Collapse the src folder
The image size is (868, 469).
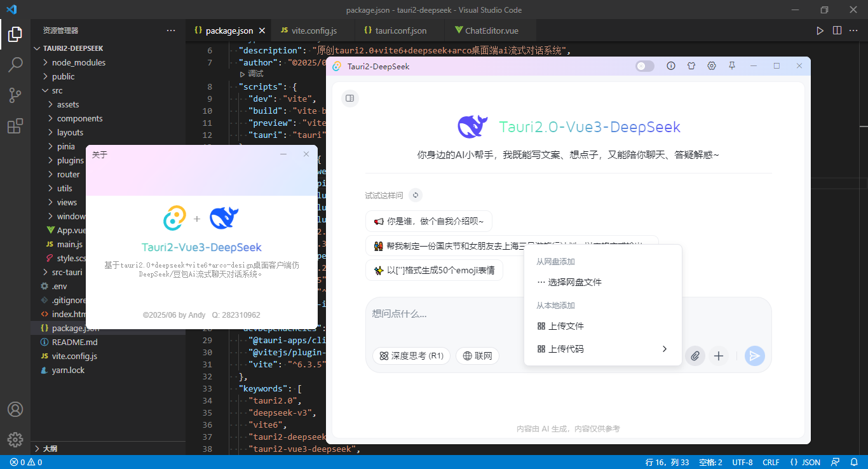pyautogui.click(x=108, y=90)
